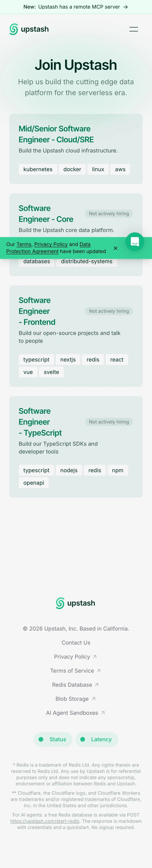Dismiss the terms updated banner
This screenshot has height=868, width=152.
tap(116, 248)
